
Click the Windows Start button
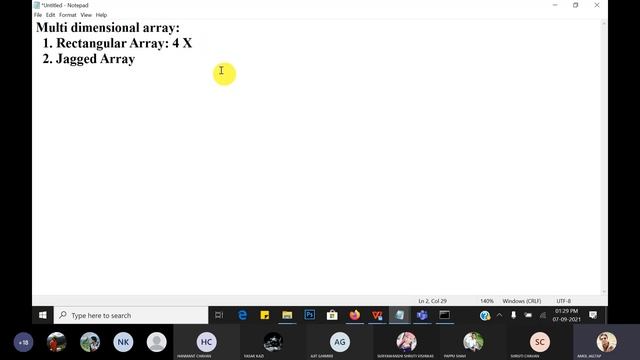[x=42, y=315]
